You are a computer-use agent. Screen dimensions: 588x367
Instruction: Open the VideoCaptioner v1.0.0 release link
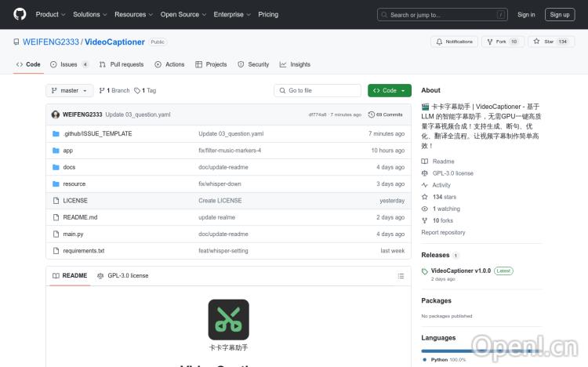(x=460, y=271)
